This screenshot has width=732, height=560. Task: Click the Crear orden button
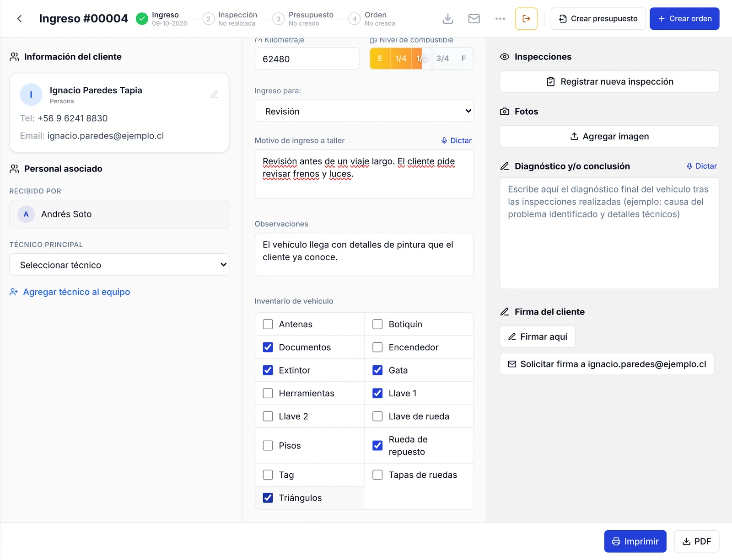(x=684, y=19)
